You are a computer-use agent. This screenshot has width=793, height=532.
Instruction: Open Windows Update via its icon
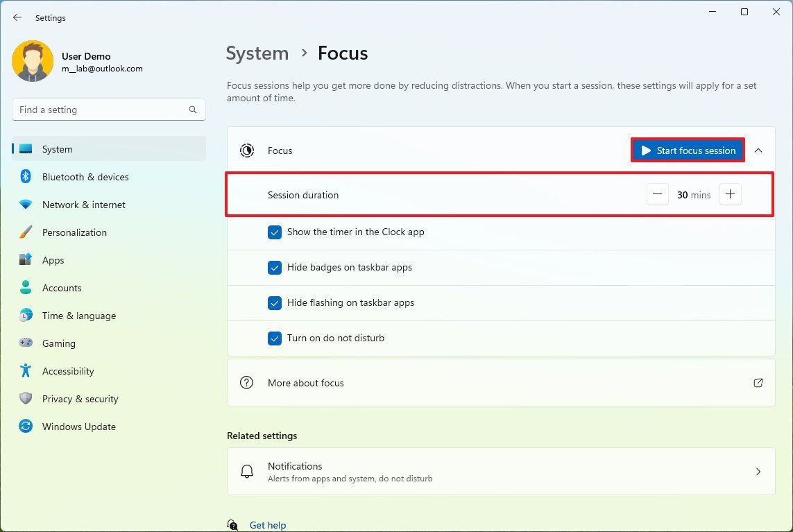point(26,427)
